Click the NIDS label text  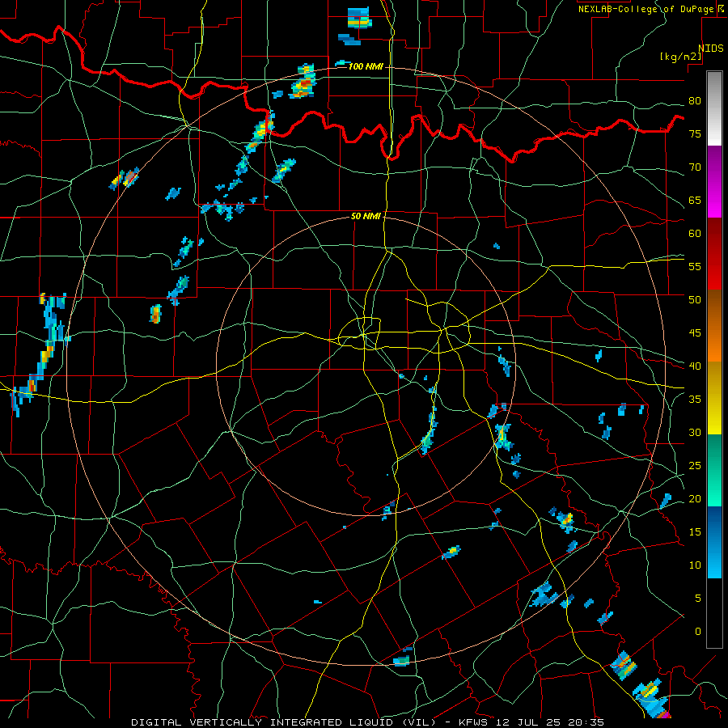(711, 49)
